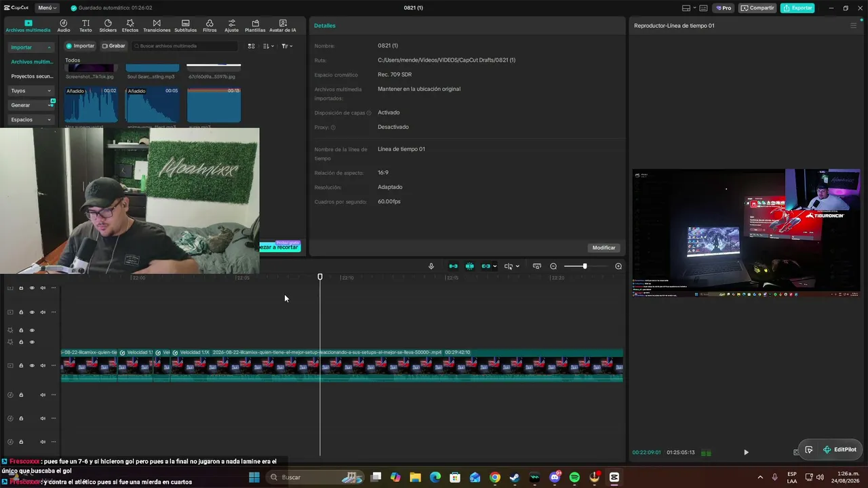Open the Filtros tab

(210, 26)
